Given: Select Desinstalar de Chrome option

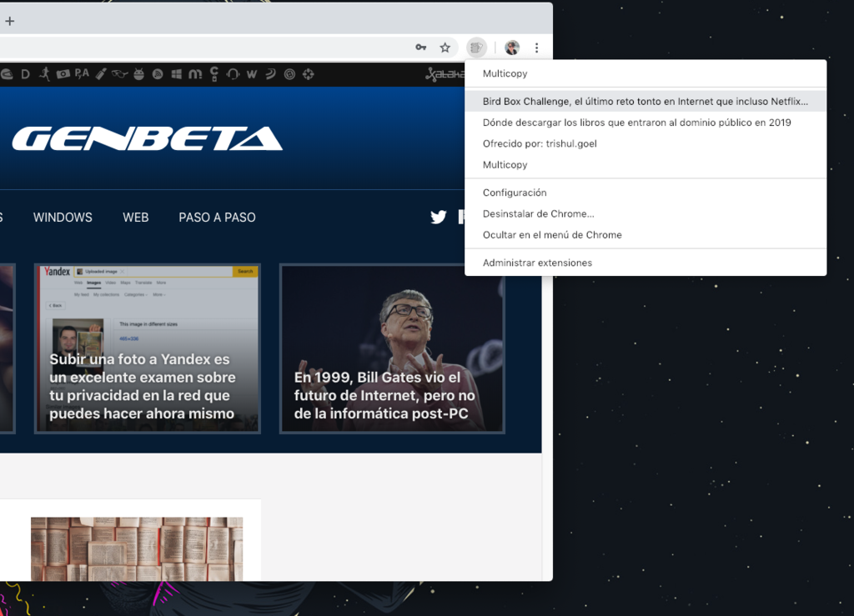Looking at the screenshot, I should click(x=539, y=213).
